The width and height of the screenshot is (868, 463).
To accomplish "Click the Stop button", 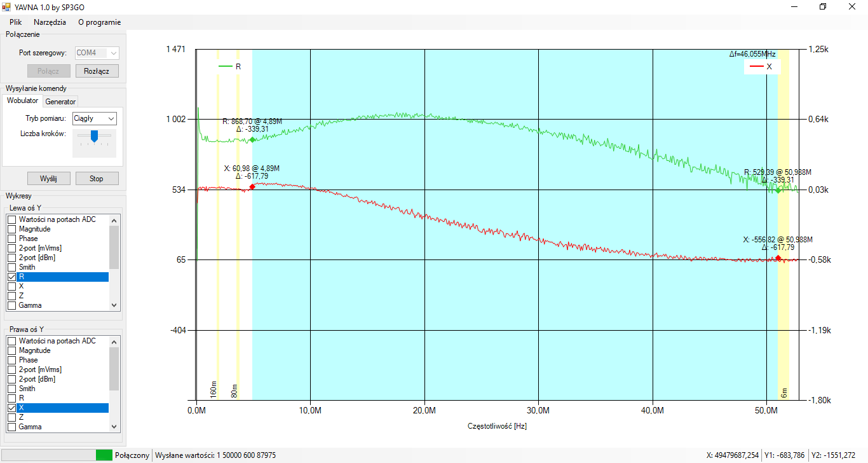I will click(97, 179).
